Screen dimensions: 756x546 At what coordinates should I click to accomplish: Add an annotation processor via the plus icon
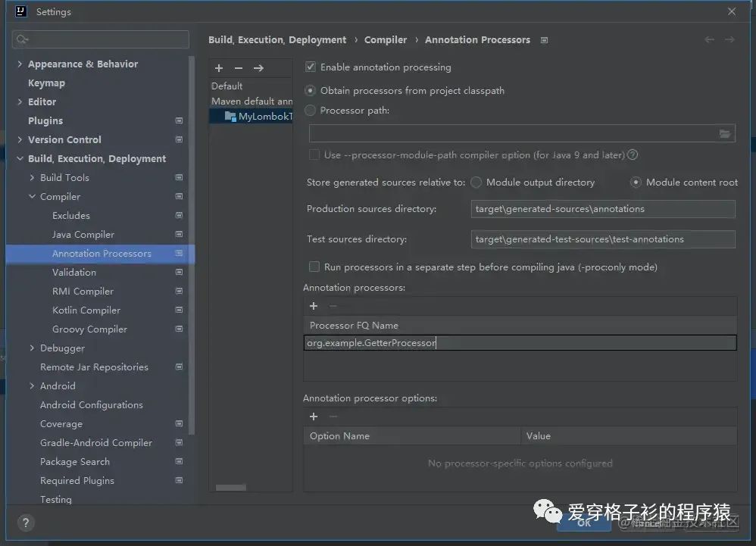(x=314, y=306)
